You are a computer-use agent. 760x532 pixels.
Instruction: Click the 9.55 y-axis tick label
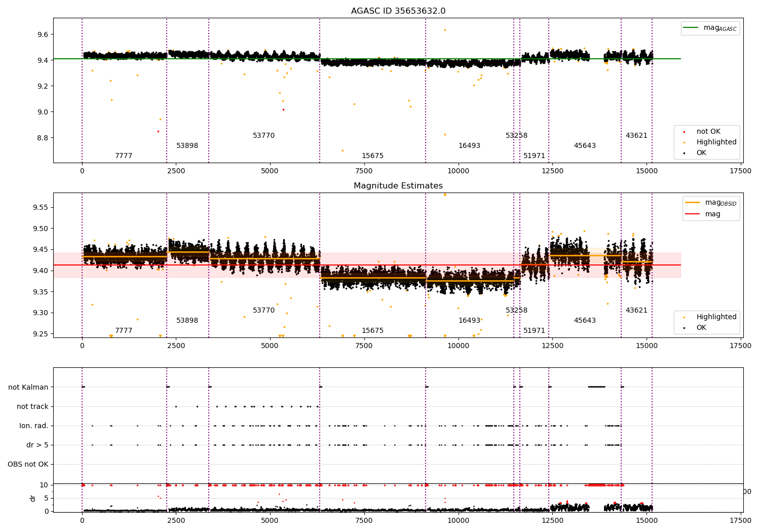pos(41,208)
